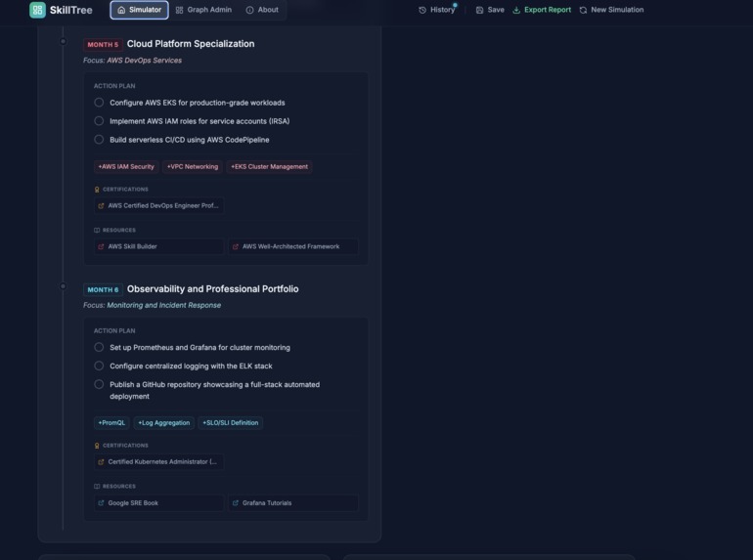Screen dimensions: 753x560
Task: Check off Publish GitHub repository task
Action: pos(99,384)
